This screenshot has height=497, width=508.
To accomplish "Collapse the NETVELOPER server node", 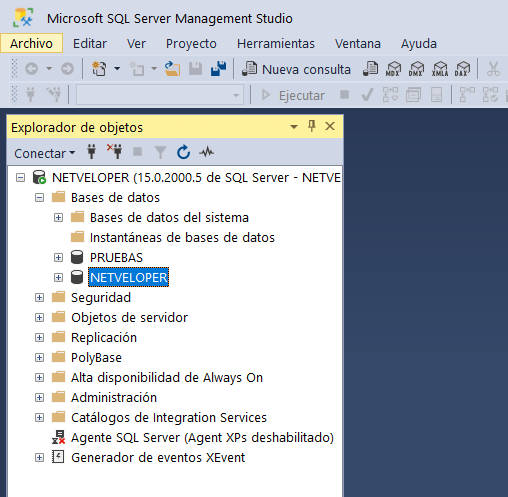I will (20, 178).
